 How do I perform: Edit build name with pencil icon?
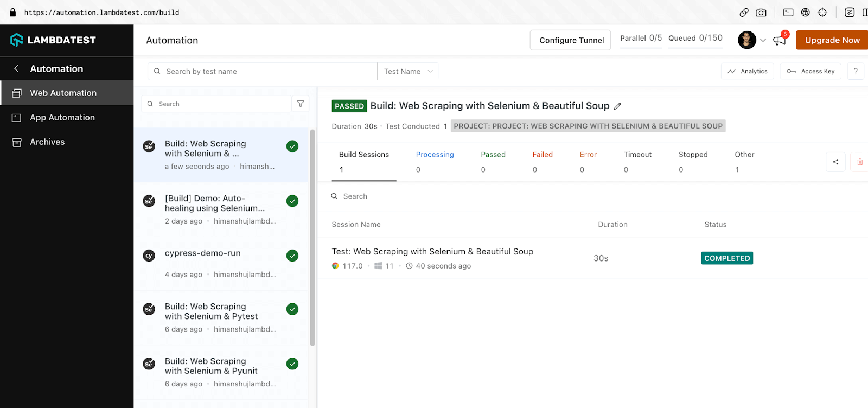tap(617, 106)
